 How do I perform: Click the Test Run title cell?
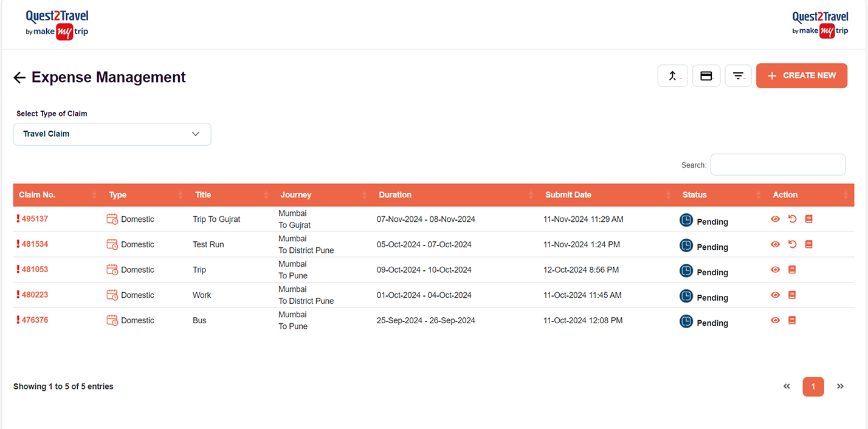pos(208,244)
